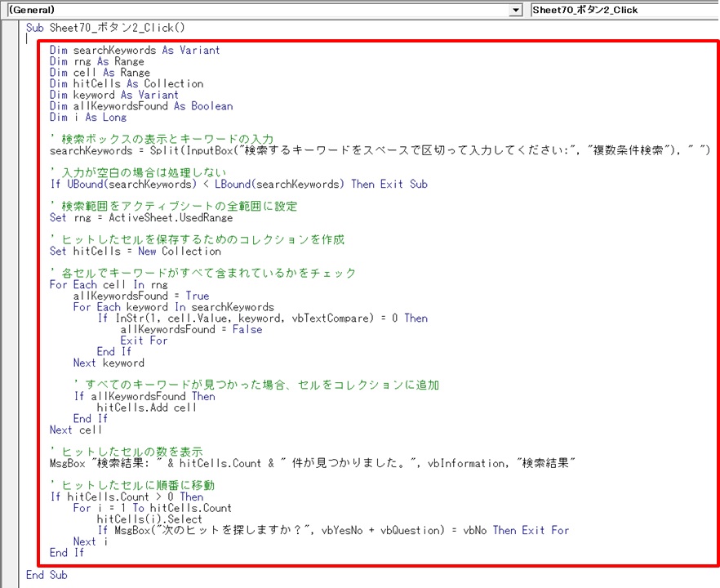The height and width of the screenshot is (588, 720).
Task: Click the 'allKeywordsFound = False' line
Action: pyautogui.click(x=192, y=329)
